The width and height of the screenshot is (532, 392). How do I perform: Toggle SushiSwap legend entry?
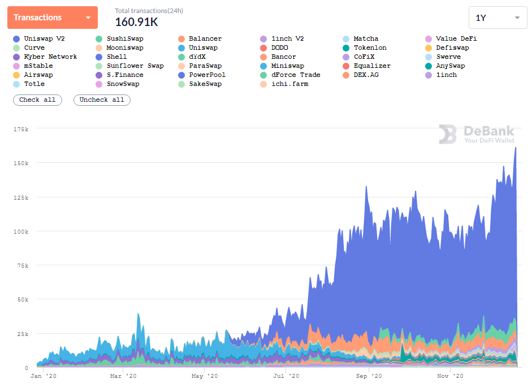(x=119, y=38)
